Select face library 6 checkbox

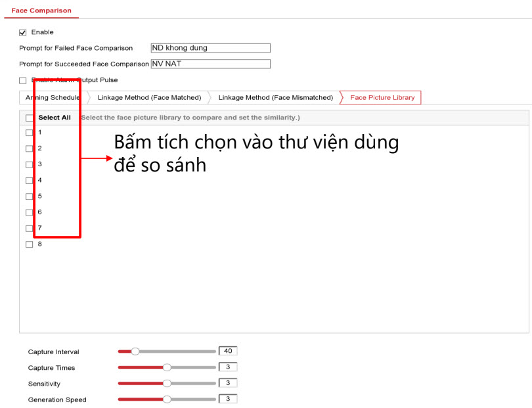pos(29,212)
